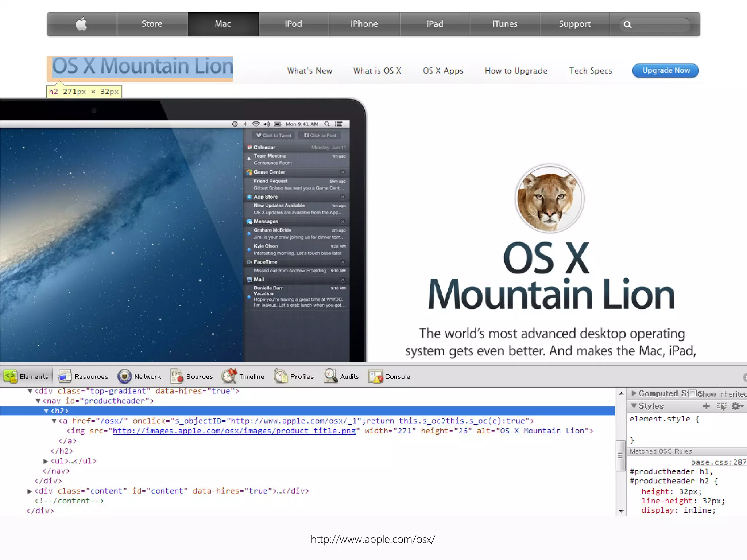Viewport: 747px width, 560px height.
Task: Click the New Style Rule plus icon
Action: click(706, 406)
